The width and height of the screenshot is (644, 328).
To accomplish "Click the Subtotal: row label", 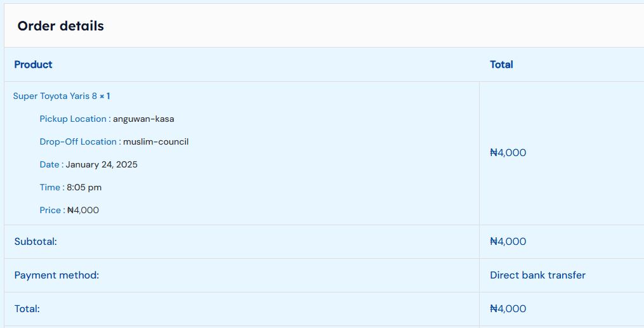I will point(36,242).
